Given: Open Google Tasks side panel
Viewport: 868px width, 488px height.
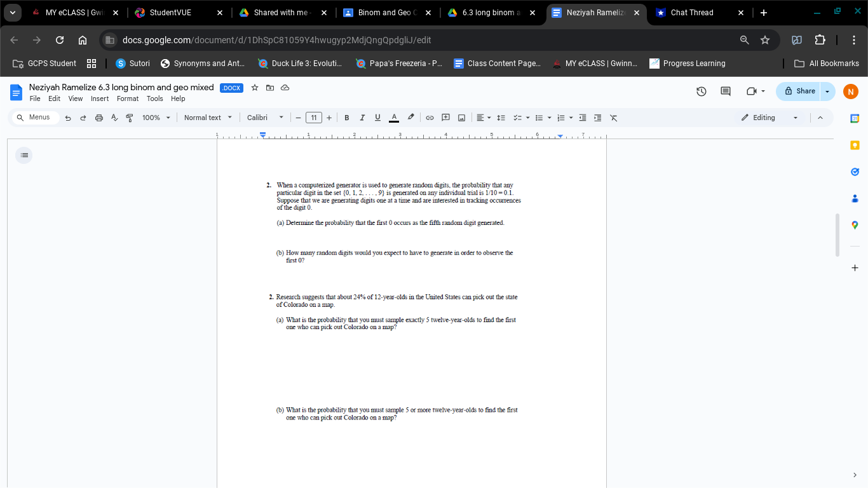Looking at the screenshot, I should (855, 172).
